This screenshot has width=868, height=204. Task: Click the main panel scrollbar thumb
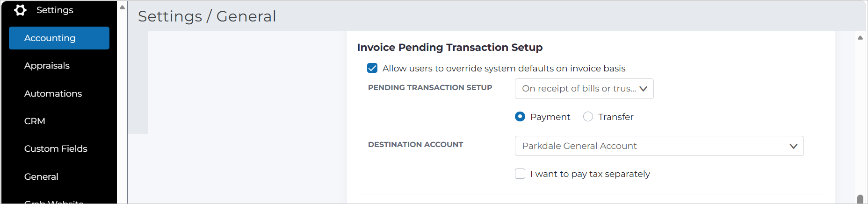(x=860, y=199)
